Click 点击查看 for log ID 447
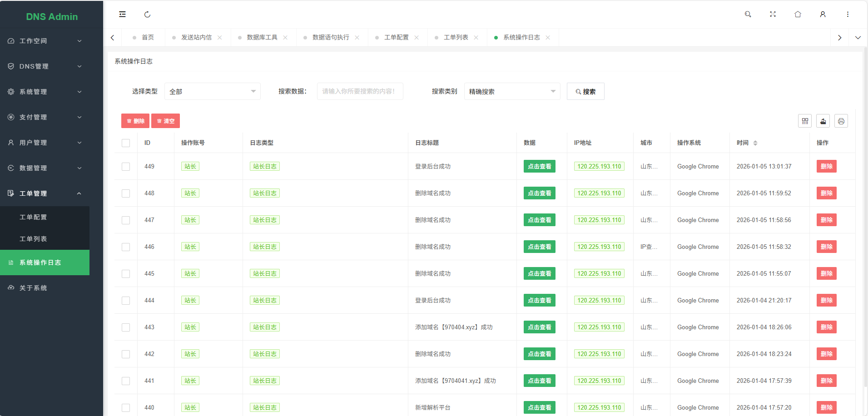Viewport: 868px width, 416px height. pyautogui.click(x=539, y=220)
